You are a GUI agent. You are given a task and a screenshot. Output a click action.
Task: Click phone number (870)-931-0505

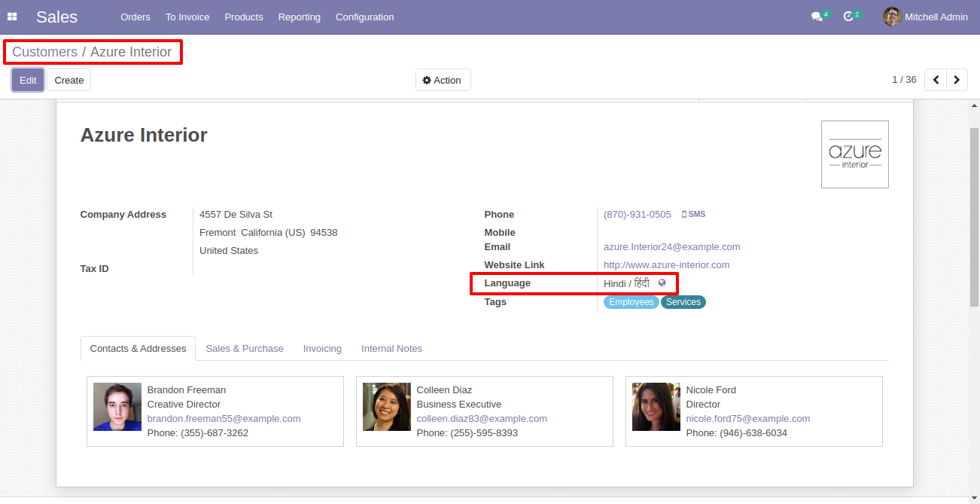638,215
